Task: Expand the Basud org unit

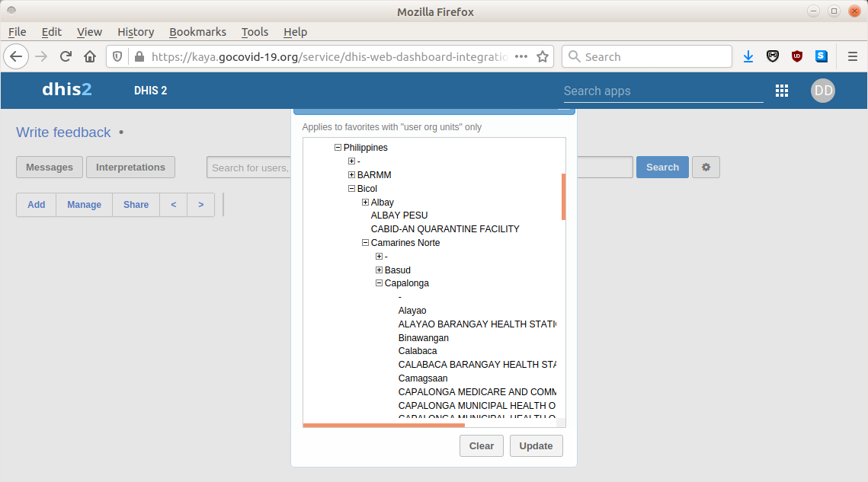Action: coord(379,270)
